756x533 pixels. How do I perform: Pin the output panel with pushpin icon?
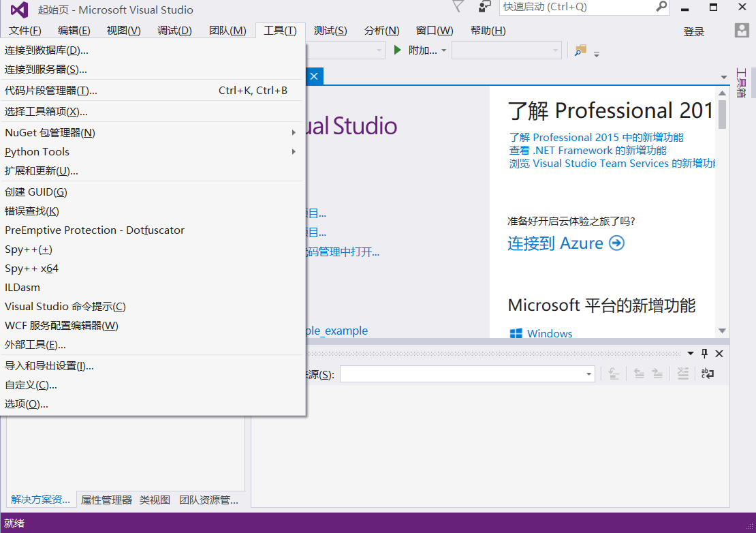tap(704, 354)
